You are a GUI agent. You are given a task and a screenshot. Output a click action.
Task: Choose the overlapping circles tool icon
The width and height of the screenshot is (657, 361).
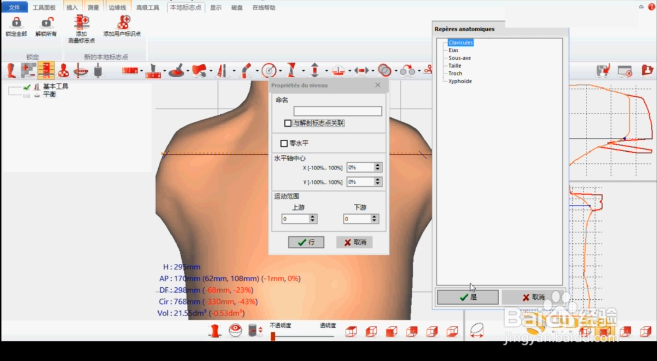point(384,70)
